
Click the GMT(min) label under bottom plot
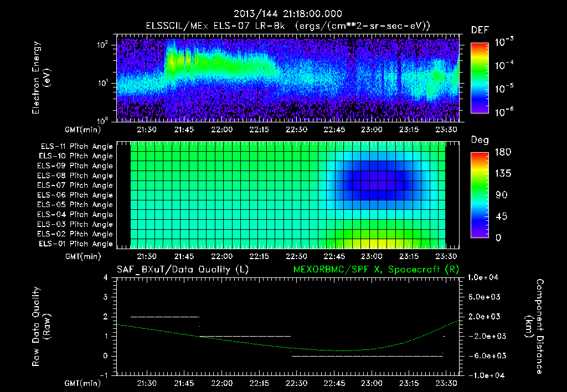pos(83,383)
